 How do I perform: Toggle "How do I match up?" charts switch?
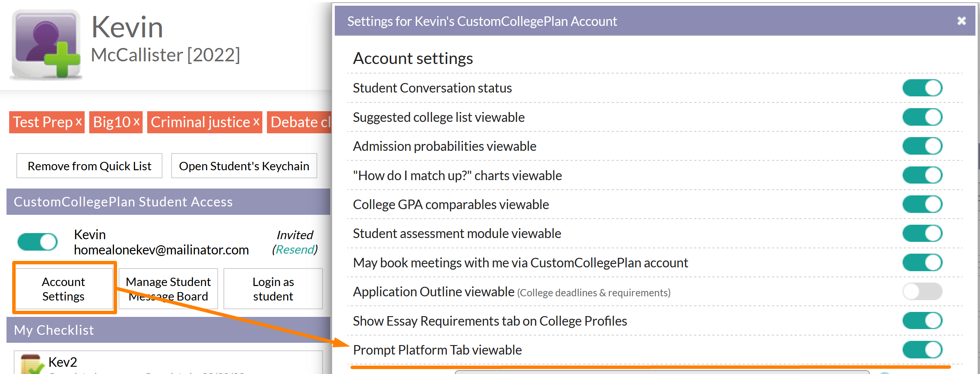pos(922,175)
